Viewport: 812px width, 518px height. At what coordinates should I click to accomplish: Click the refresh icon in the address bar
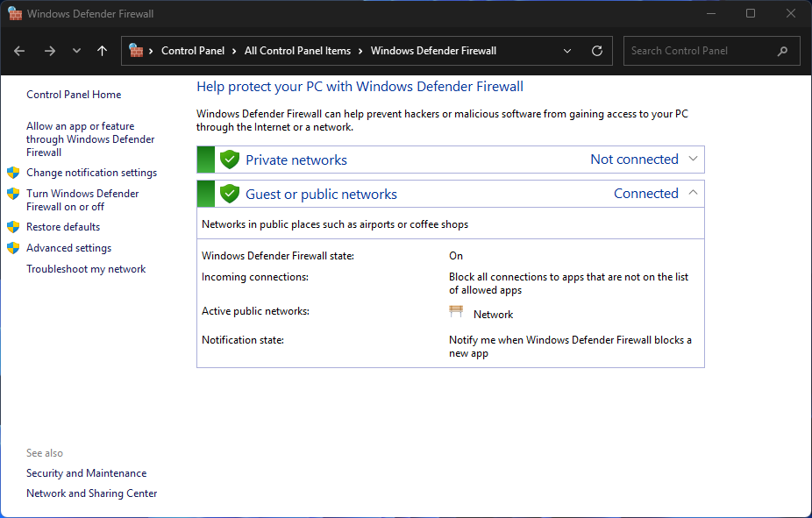point(597,50)
